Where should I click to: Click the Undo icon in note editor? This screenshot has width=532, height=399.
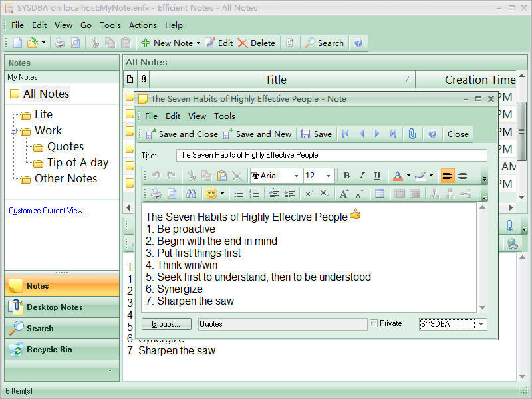pyautogui.click(x=156, y=176)
